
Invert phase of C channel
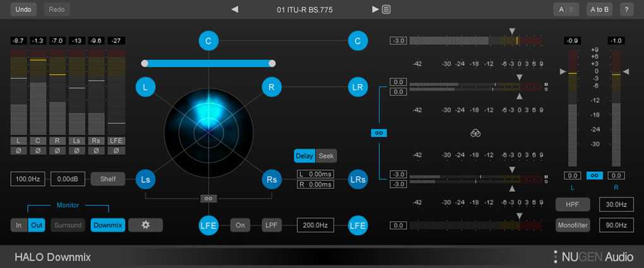click(x=38, y=151)
